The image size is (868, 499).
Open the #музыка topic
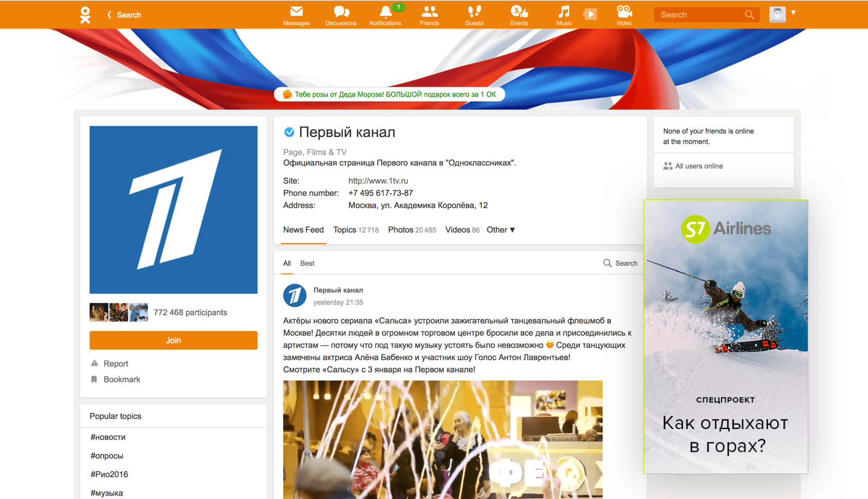click(106, 493)
